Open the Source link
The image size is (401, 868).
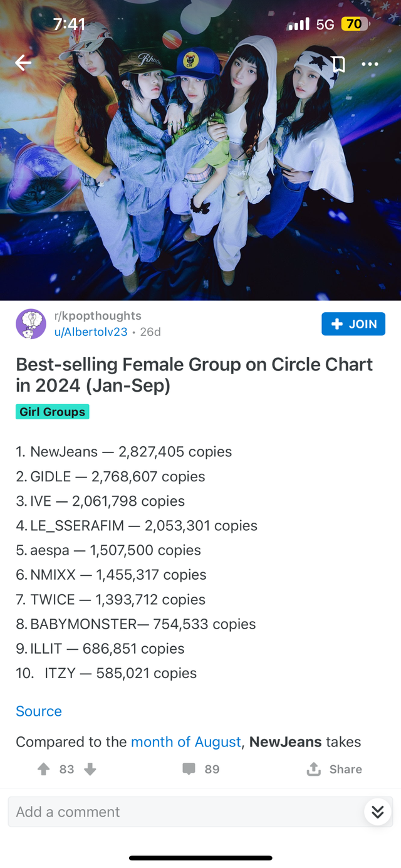point(39,711)
